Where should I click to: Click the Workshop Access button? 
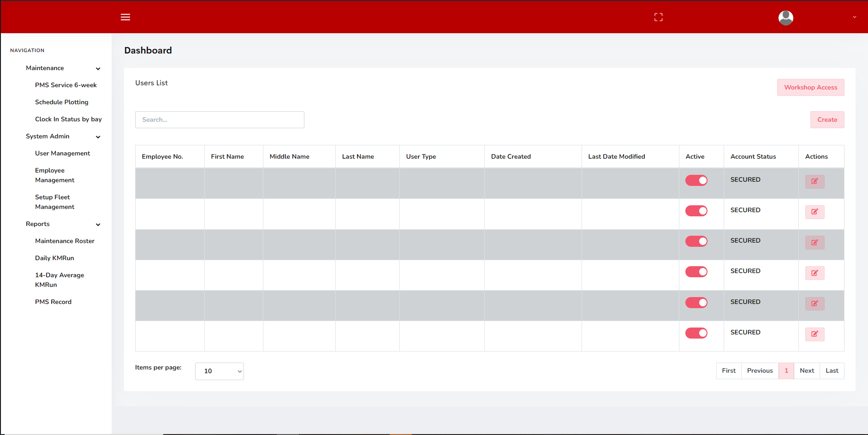coord(810,88)
